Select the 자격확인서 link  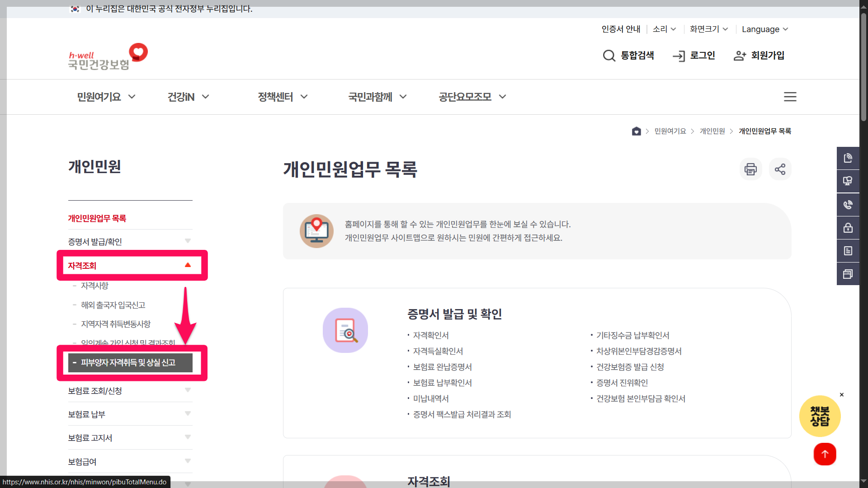(x=431, y=335)
